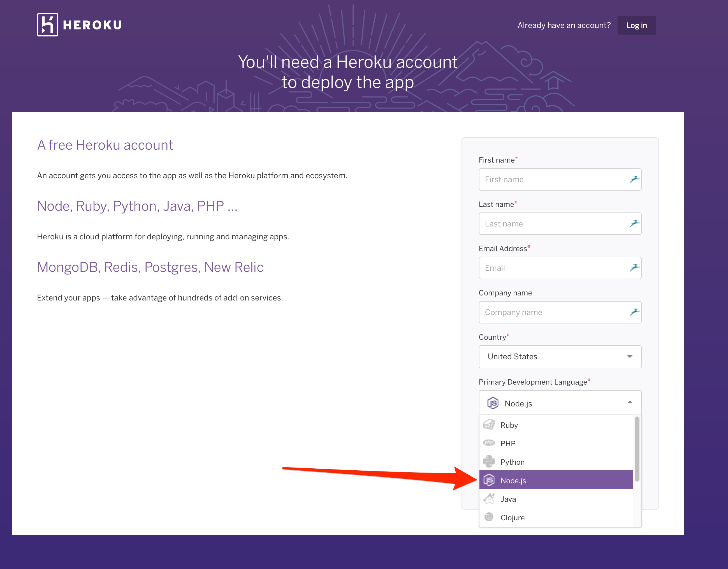Click the Country dropdown arrow

[629, 357]
